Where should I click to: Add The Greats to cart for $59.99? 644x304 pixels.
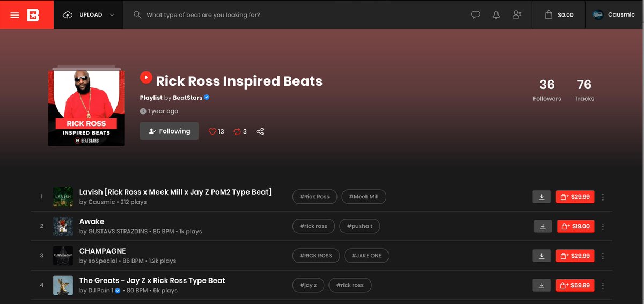(x=575, y=285)
